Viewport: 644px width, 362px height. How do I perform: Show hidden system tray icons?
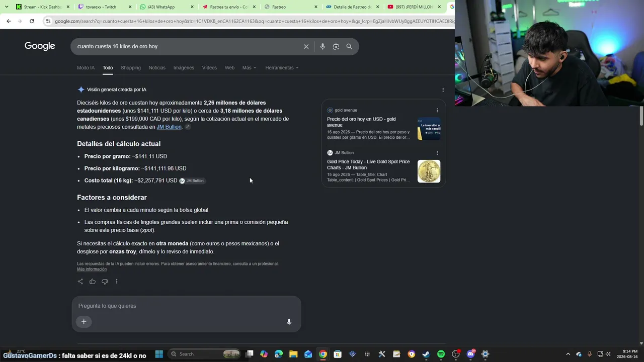(568, 354)
